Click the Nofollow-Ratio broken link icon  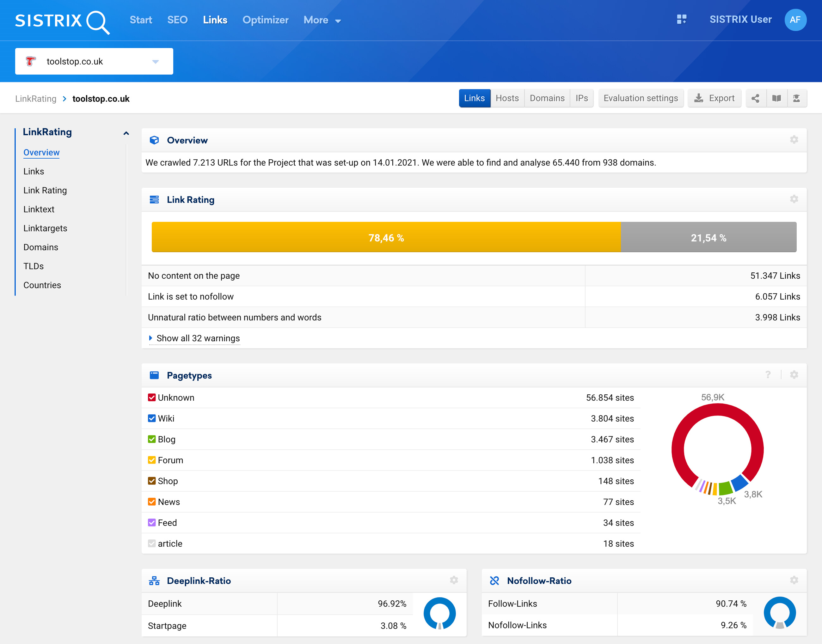point(494,581)
